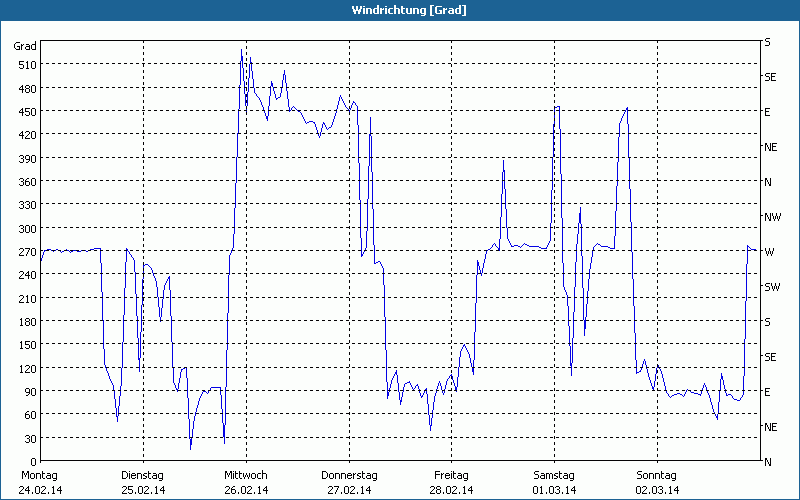Select the W compass label on right axis
Screen dimensions: 800x500
pos(768,252)
